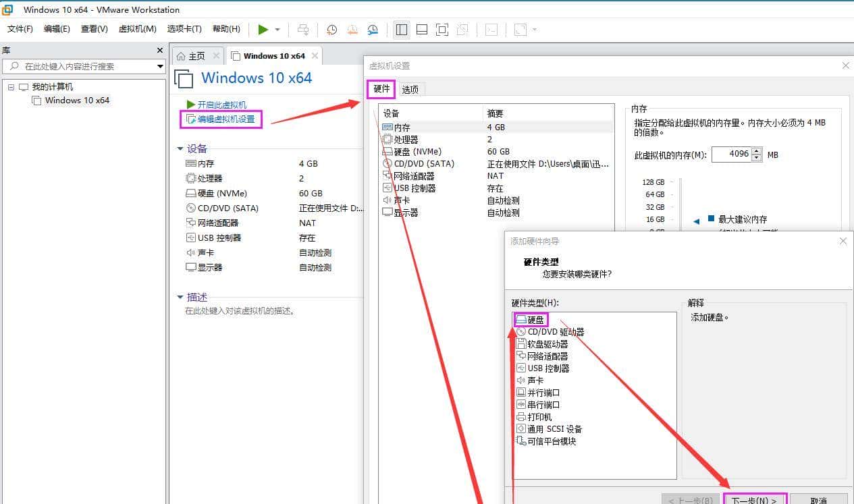
Task: Collapse the 我的计算机 tree node
Action: tap(11, 86)
